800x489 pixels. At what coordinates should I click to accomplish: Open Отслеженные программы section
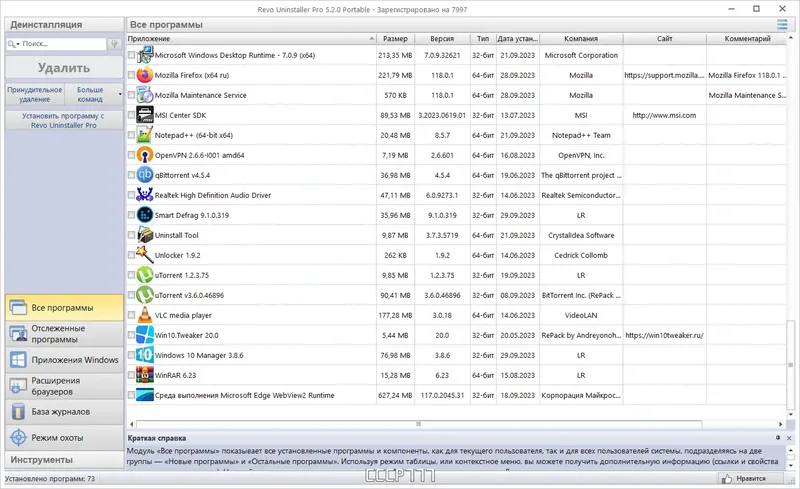[64, 334]
